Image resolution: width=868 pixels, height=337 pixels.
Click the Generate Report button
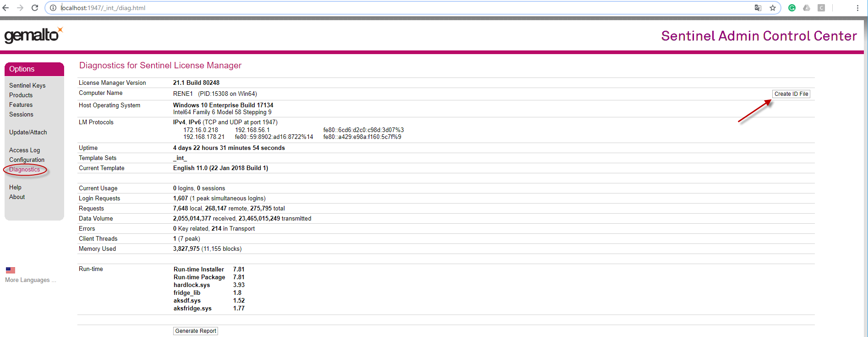[196, 331]
